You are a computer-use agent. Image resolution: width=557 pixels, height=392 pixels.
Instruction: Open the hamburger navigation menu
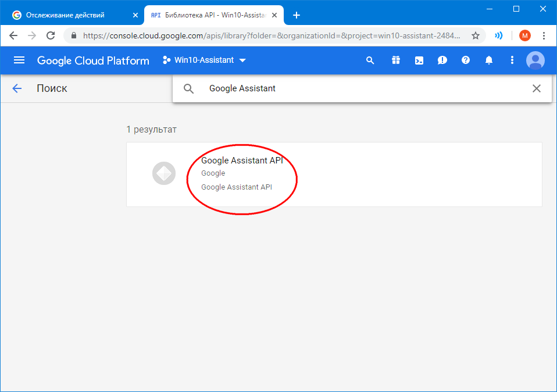point(19,60)
